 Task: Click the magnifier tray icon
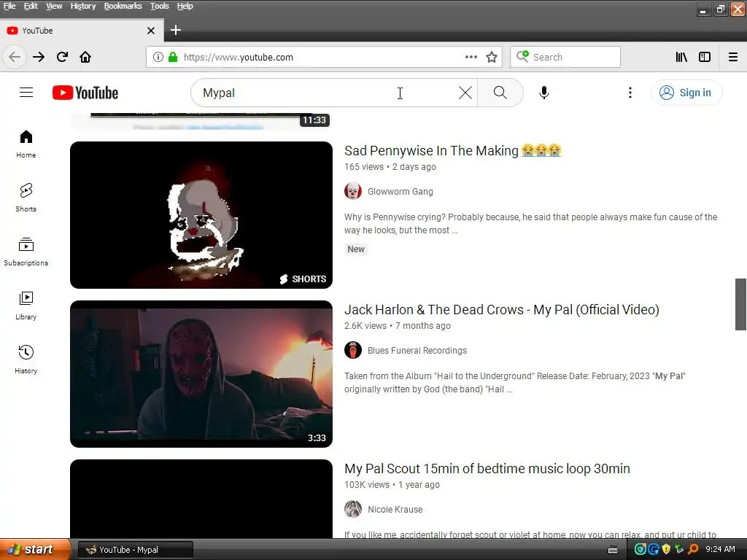[x=693, y=550]
